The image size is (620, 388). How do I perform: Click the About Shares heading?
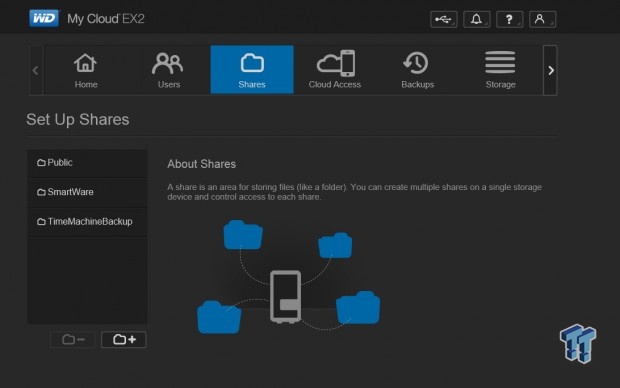click(202, 164)
